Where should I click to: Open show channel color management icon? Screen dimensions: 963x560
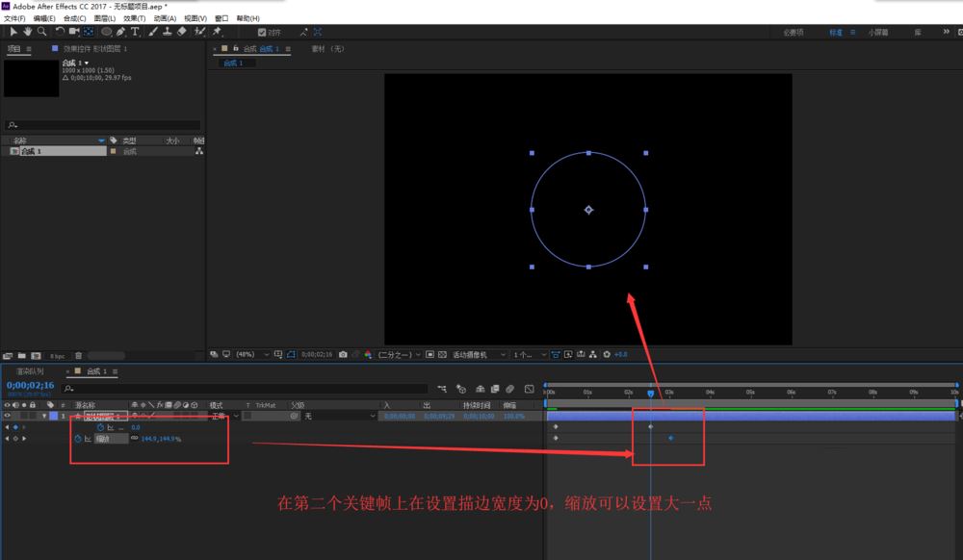368,354
